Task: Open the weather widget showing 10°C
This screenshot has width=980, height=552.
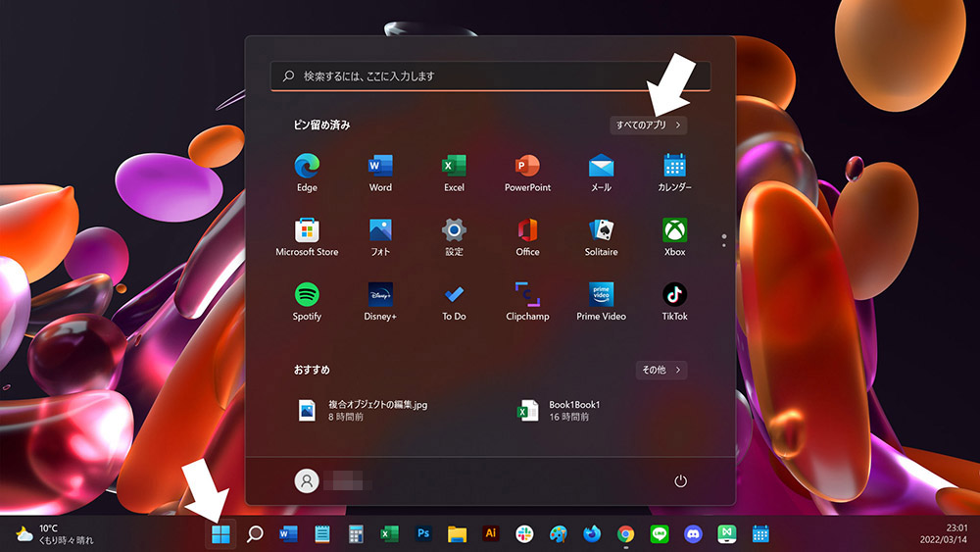Action: click(x=54, y=534)
